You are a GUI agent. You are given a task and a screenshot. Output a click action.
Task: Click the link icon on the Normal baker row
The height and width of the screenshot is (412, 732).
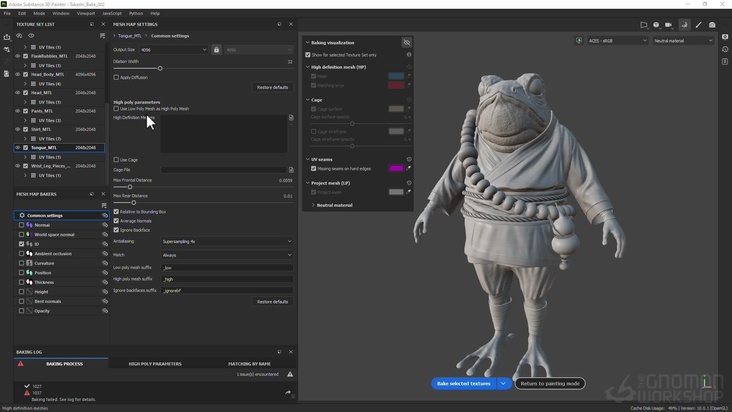[105, 225]
